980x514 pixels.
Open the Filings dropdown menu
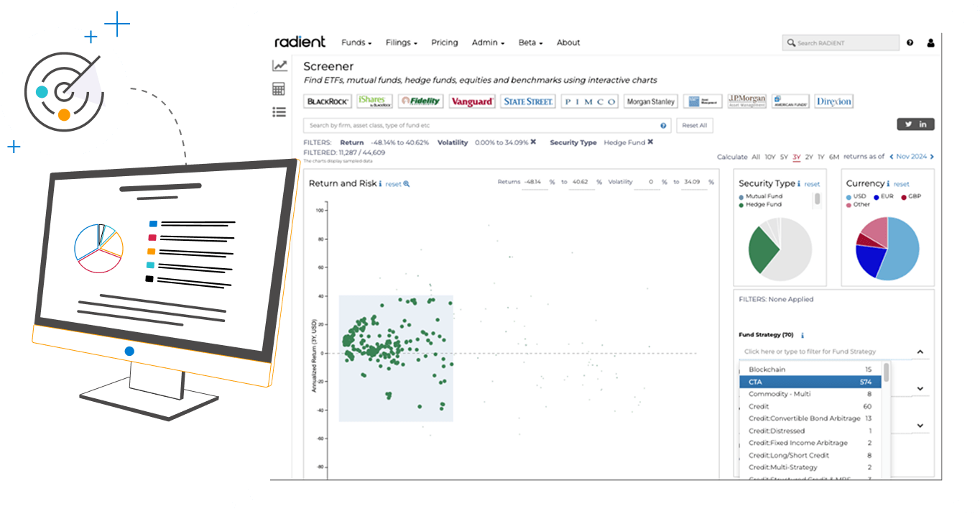[401, 43]
